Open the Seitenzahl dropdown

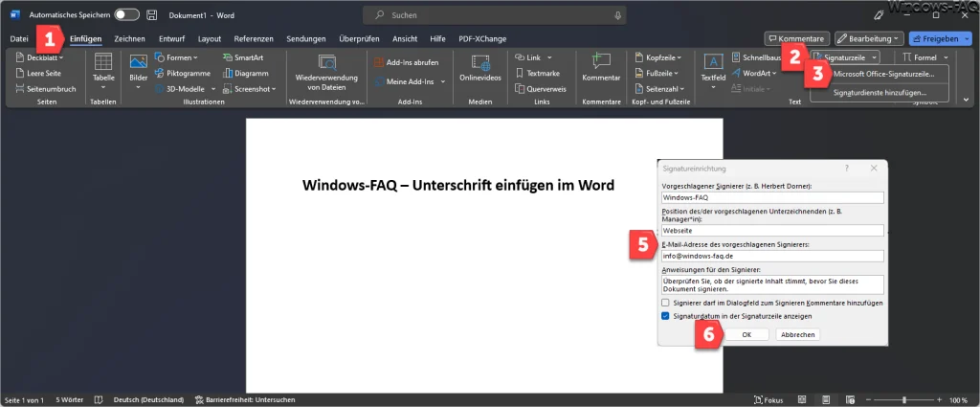coord(659,89)
